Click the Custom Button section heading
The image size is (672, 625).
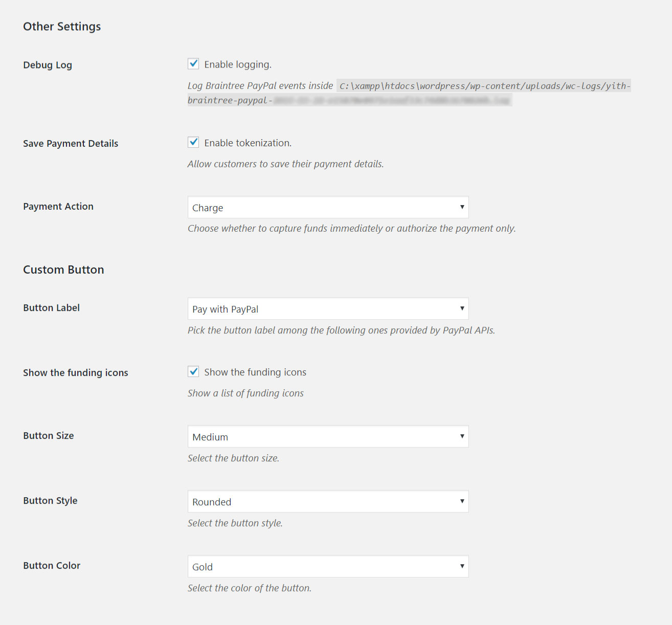point(63,270)
